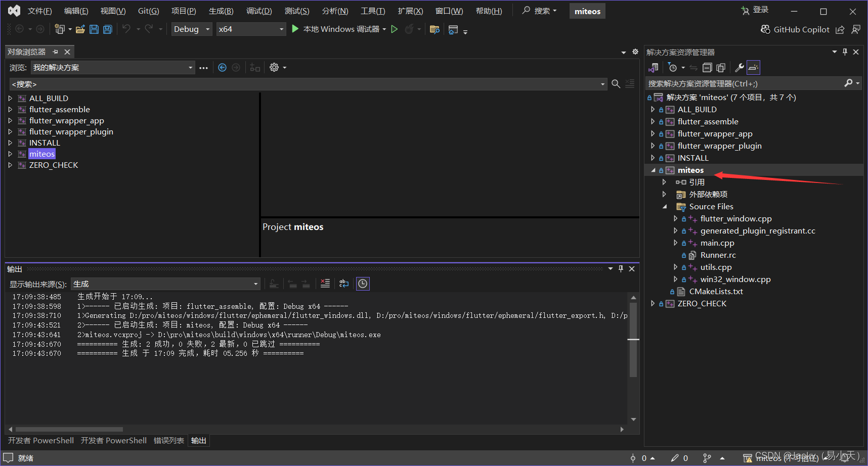Open the x64 platform dropdown
The height and width of the screenshot is (466, 868).
(x=251, y=29)
